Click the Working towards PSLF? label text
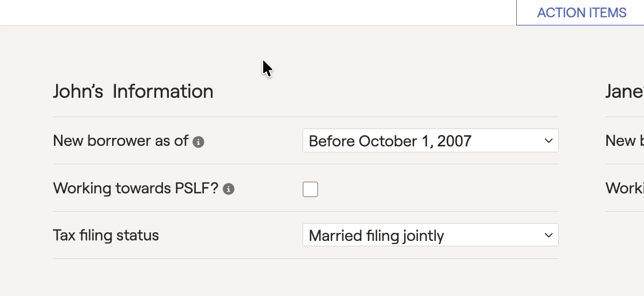Viewport: 644px width, 296px height. [135, 189]
